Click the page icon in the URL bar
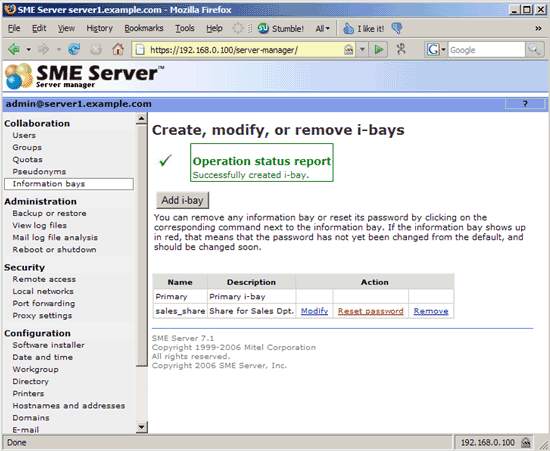550x451 pixels. pyautogui.click(x=140, y=49)
